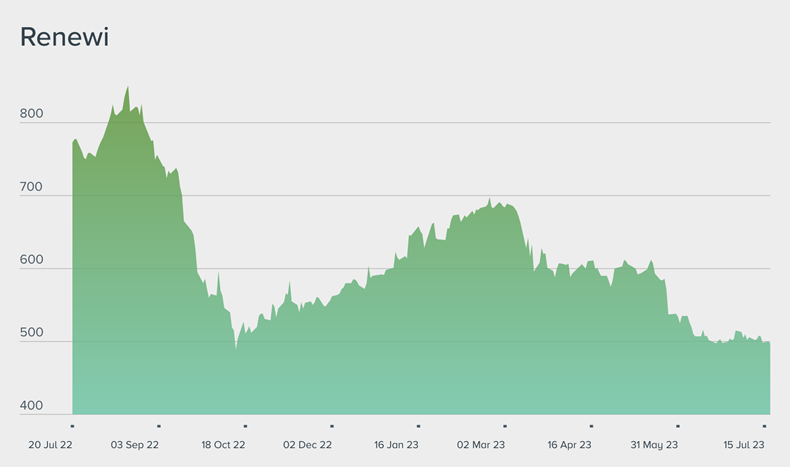
Task: Click the tick mark above 02 Dec 22
Action: (x=331, y=425)
